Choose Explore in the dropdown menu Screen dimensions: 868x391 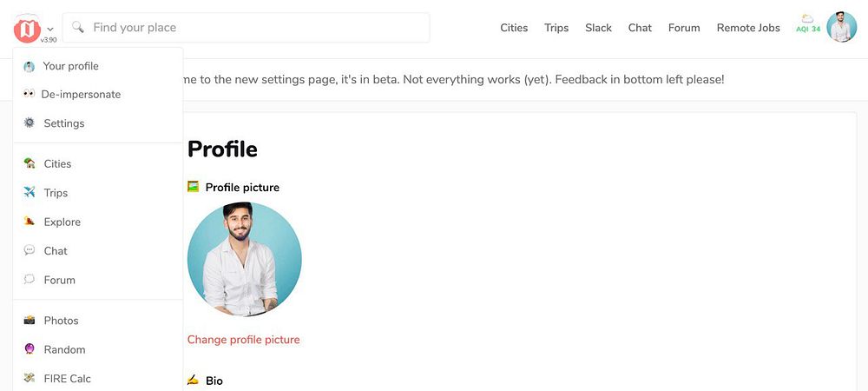[x=62, y=222]
